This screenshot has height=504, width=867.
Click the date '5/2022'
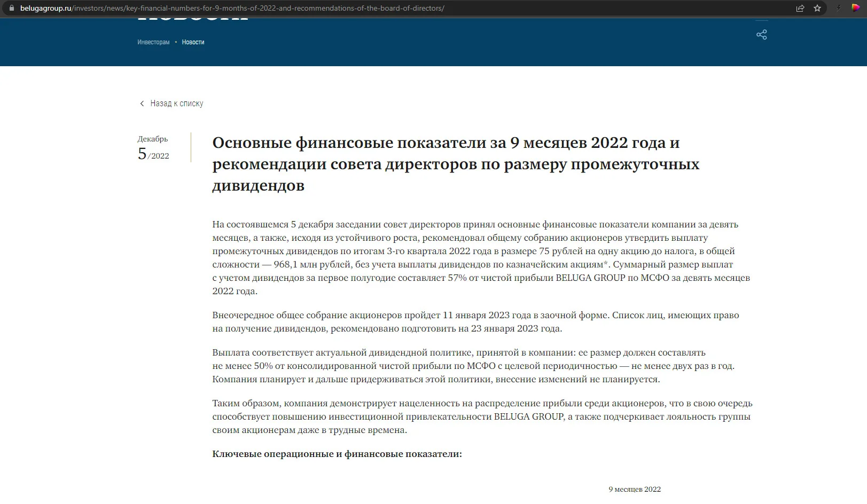153,154
